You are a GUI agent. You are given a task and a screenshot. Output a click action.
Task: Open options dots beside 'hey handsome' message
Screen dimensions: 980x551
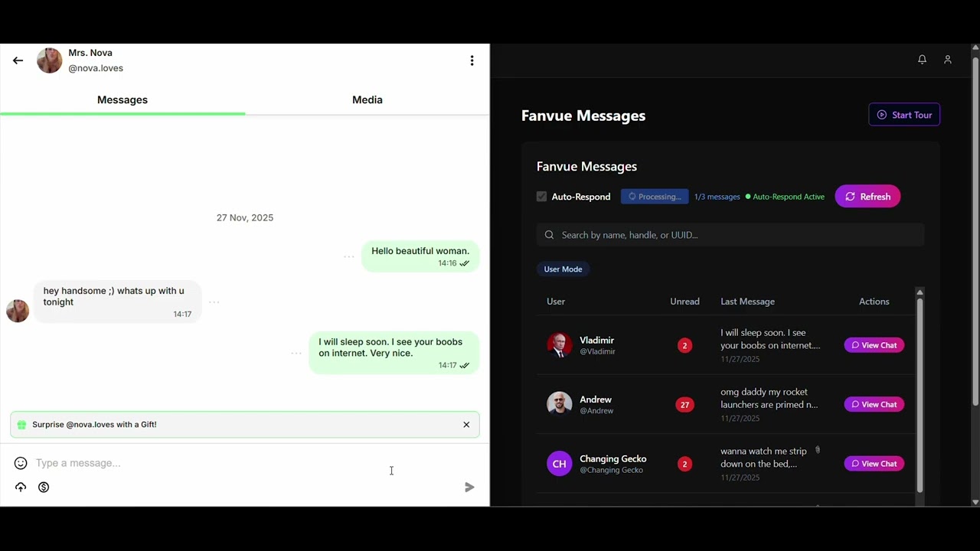pyautogui.click(x=214, y=302)
